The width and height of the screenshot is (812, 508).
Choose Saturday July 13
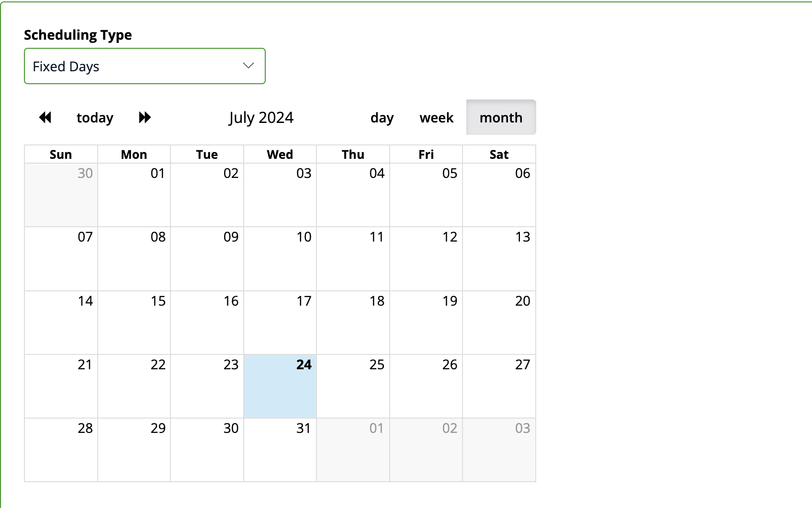pos(499,259)
